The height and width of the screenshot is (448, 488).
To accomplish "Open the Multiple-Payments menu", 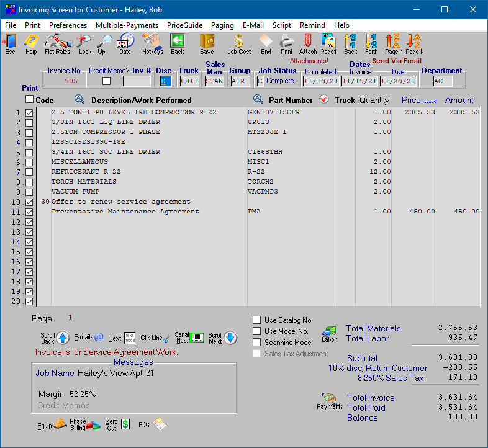I will point(127,25).
